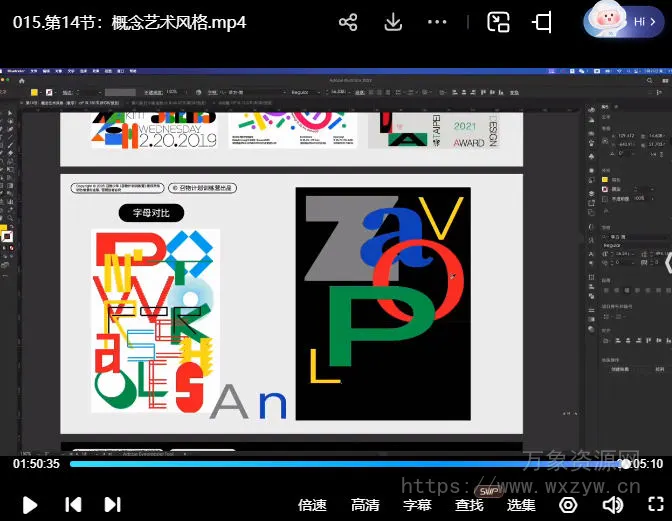The image size is (672, 521).
Task: Start video playback with play button
Action: click(x=30, y=505)
